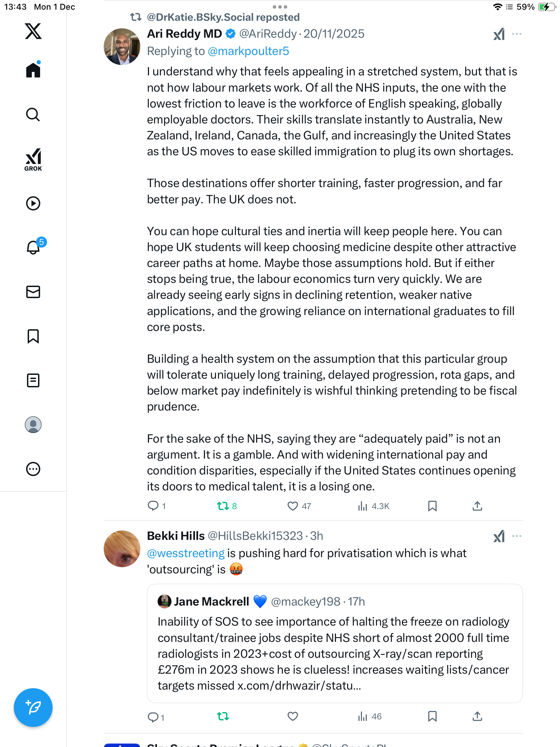Toggle repost on Ari Reddy's post
Screen dimensions: 560x747
point(223,506)
